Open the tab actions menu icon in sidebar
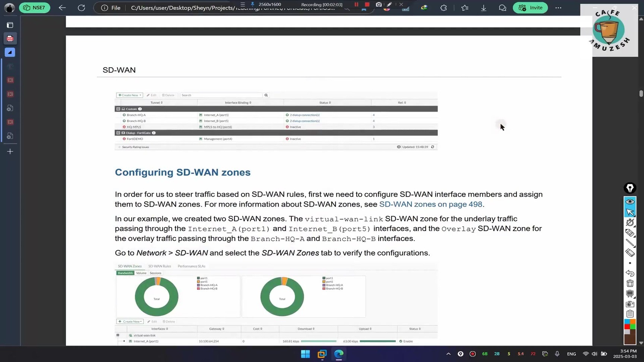This screenshot has height=362, width=644. pos(10,25)
